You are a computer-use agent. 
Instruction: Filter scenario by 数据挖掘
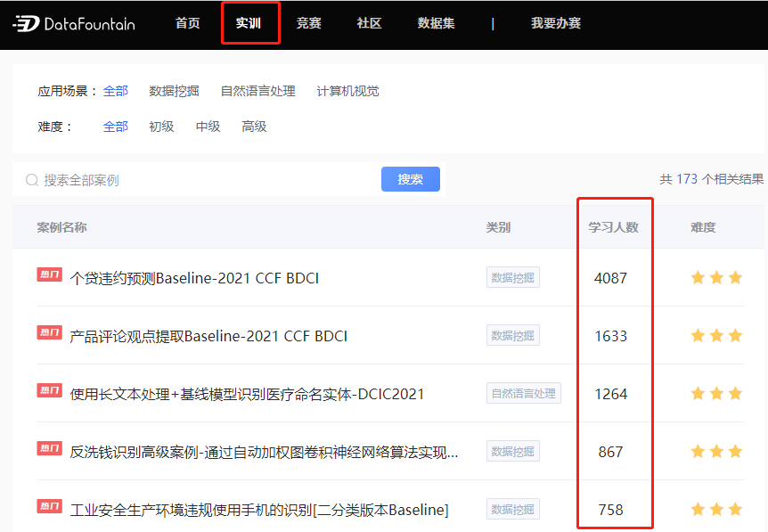click(x=174, y=91)
